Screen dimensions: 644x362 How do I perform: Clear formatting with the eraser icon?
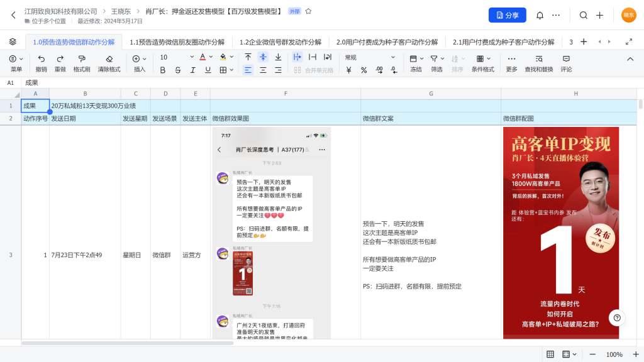(x=109, y=63)
